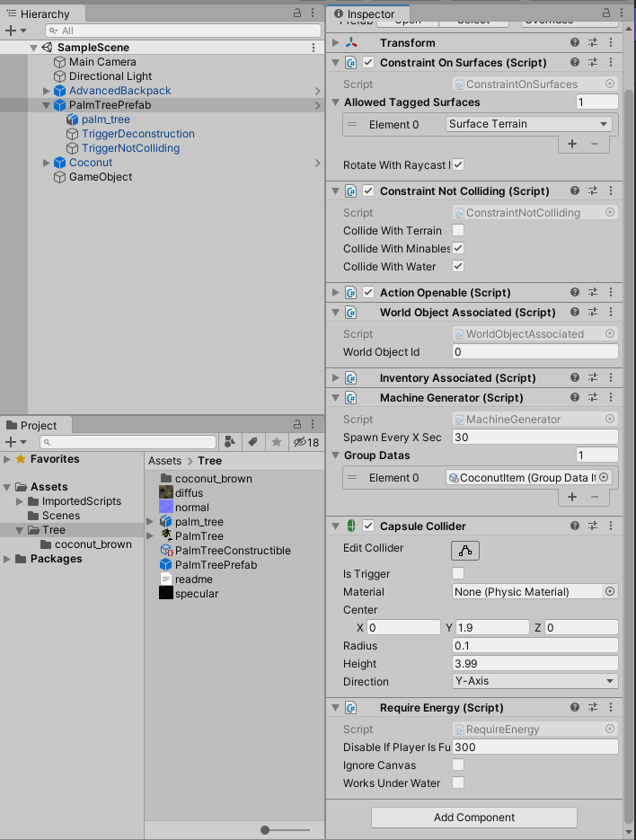Uncheck Collide With Water
The height and width of the screenshot is (840, 636).
click(458, 266)
